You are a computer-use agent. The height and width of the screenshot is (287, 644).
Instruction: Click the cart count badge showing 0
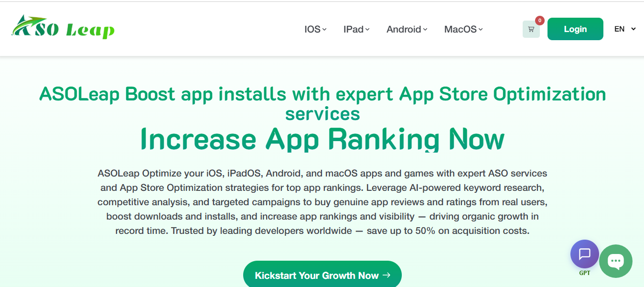pos(539,21)
